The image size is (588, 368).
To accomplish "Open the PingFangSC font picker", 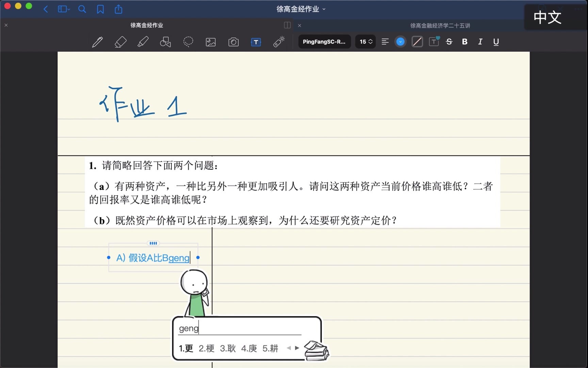I will tap(324, 42).
